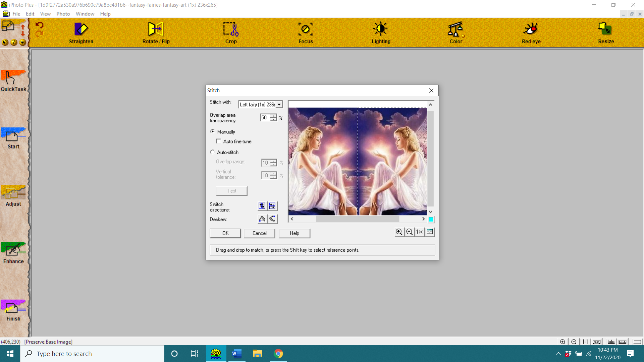This screenshot has height=362, width=644.
Task: Click the fit-to-window icon in status bar
Action: tap(597, 342)
